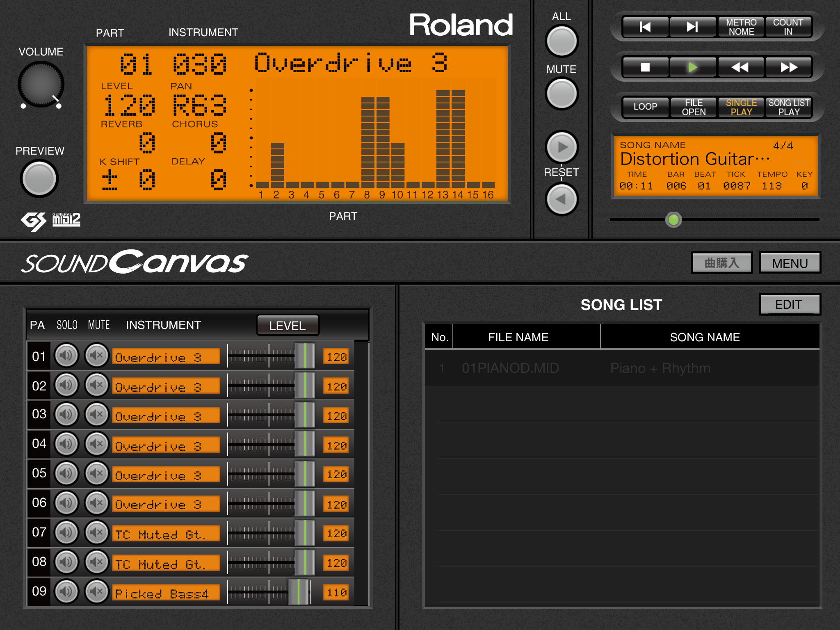This screenshot has width=840, height=630.
Task: Enable LOOP playback
Action: pos(645,107)
